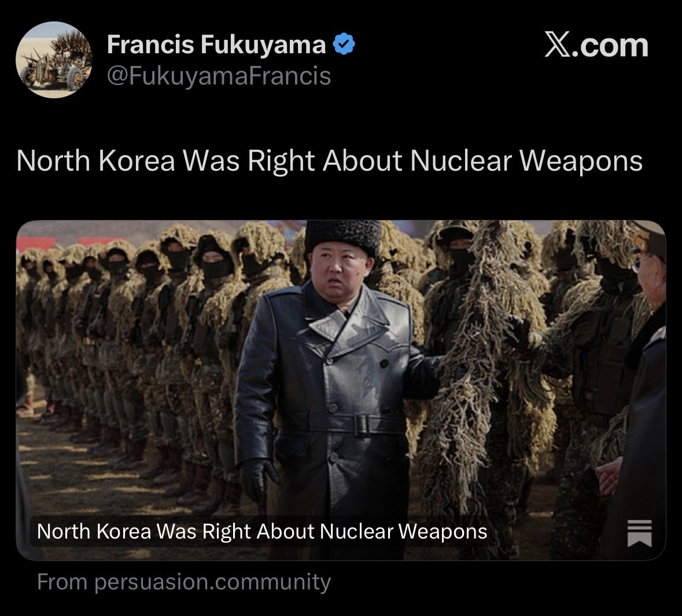The width and height of the screenshot is (682, 616).
Task: Open the From persuasion.community source link
Action: point(184,582)
